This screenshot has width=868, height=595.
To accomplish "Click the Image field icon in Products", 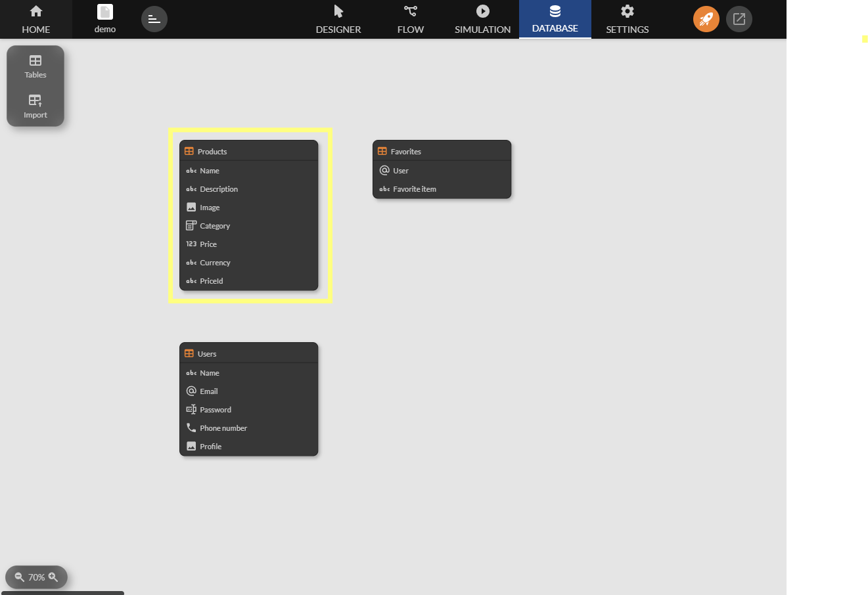I will [x=191, y=208].
